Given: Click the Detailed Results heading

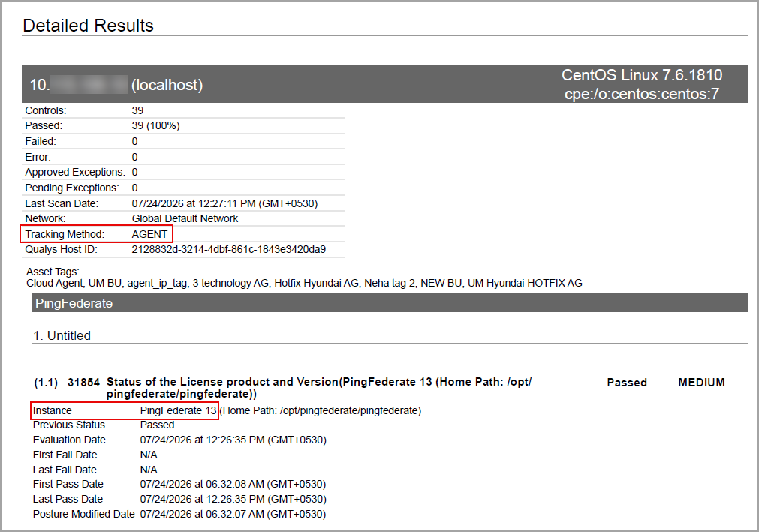Looking at the screenshot, I should click(x=88, y=26).
